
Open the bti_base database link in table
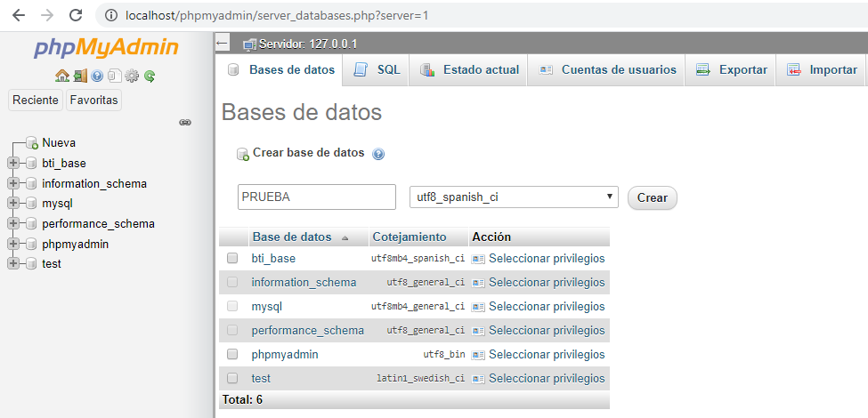[x=273, y=258]
